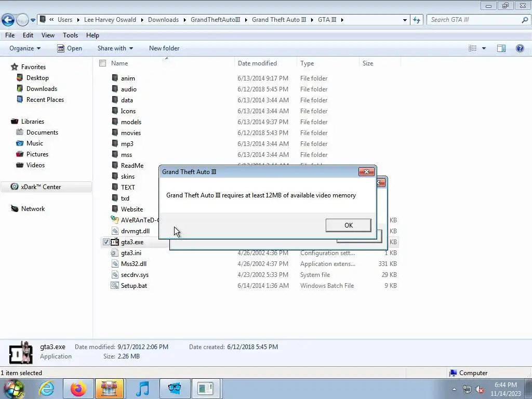This screenshot has width=532, height=399.
Task: Select the txd folder icon
Action: (115, 198)
